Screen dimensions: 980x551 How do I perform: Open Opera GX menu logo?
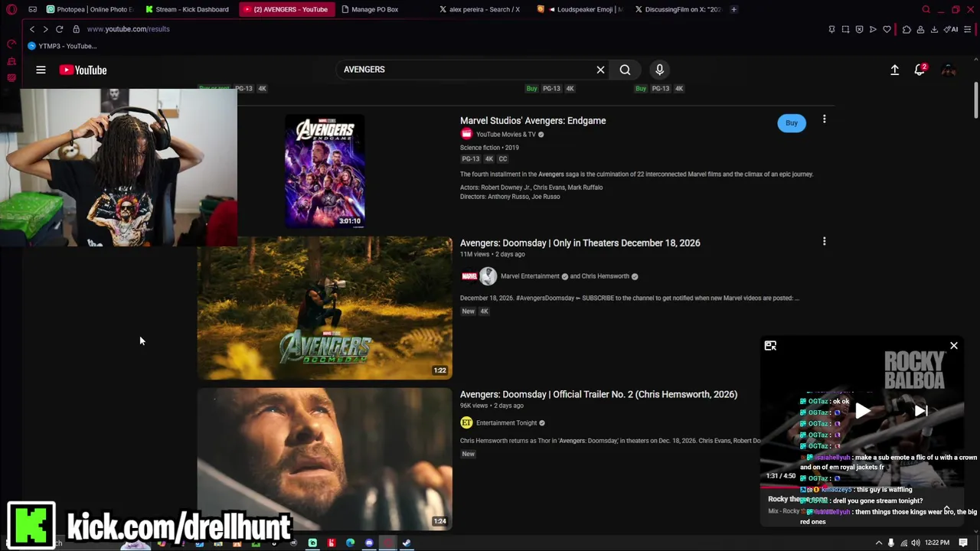click(x=11, y=9)
